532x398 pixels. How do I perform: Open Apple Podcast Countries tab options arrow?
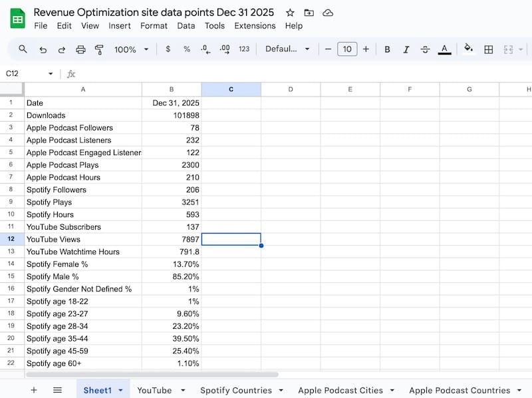(x=519, y=391)
